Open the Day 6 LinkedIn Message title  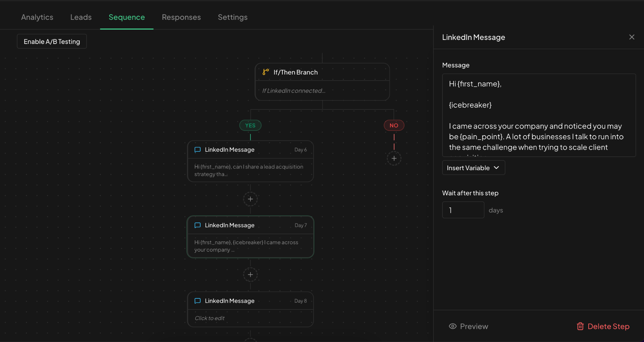230,150
